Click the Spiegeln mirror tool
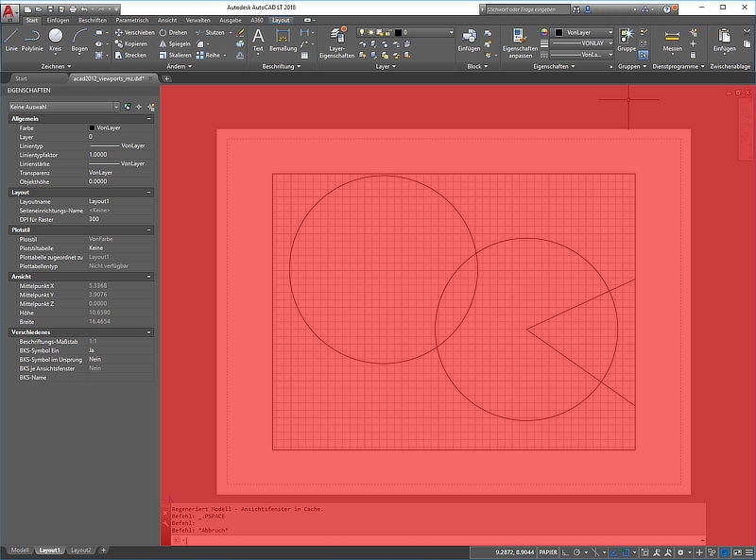This screenshot has height=560, width=756. click(x=175, y=43)
